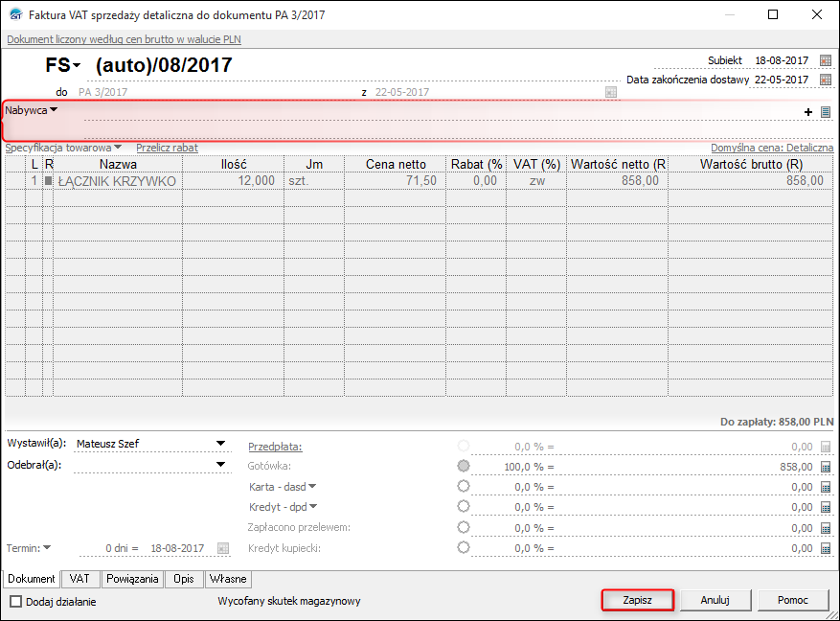Click the Nabywca name input field
Viewport: 840px width, 621px height.
point(440,112)
